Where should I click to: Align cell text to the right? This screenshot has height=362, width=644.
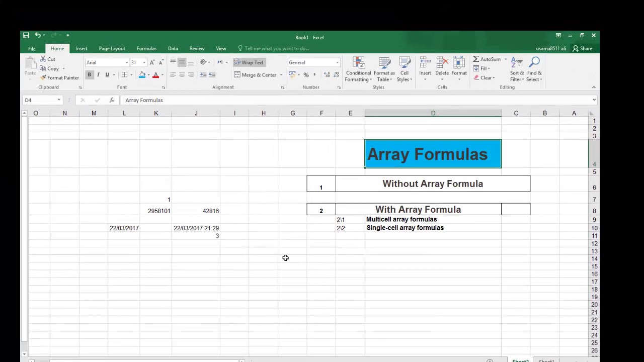[x=191, y=75]
